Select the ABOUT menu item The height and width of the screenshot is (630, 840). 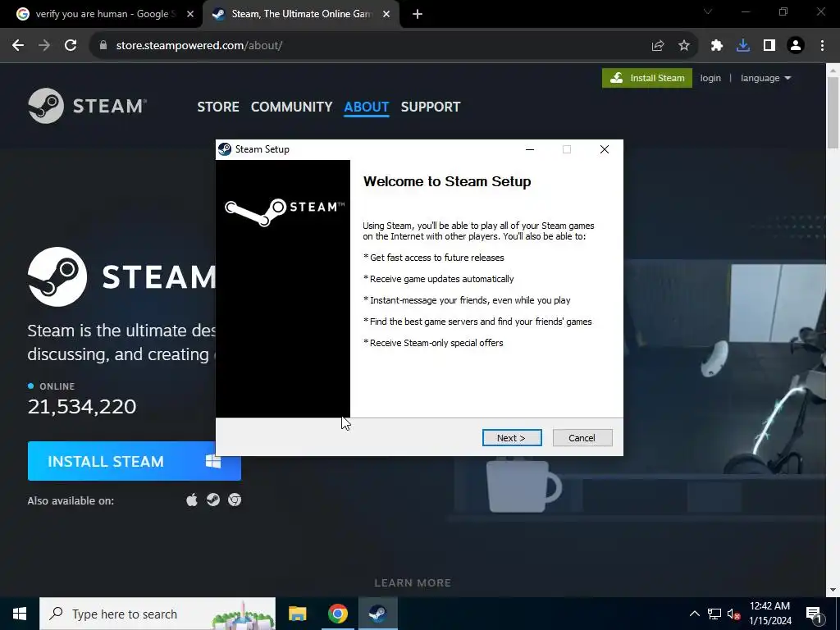[367, 107]
